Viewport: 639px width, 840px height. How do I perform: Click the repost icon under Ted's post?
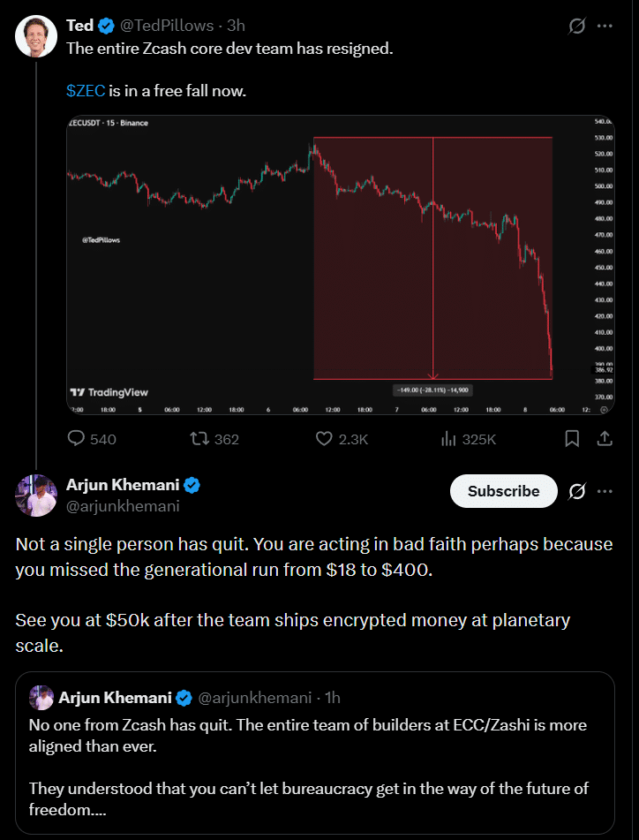(x=201, y=438)
